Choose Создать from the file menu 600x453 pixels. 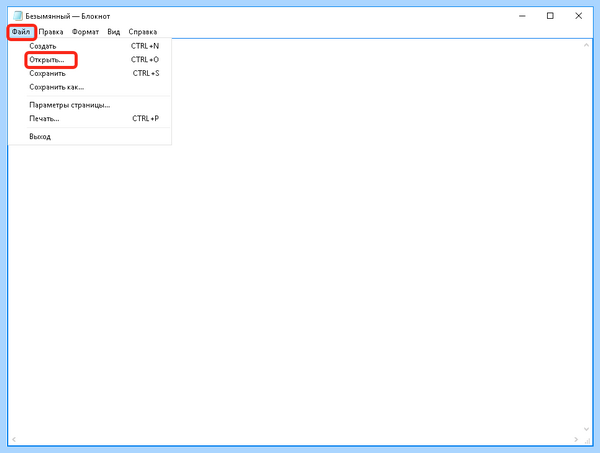pos(90,46)
